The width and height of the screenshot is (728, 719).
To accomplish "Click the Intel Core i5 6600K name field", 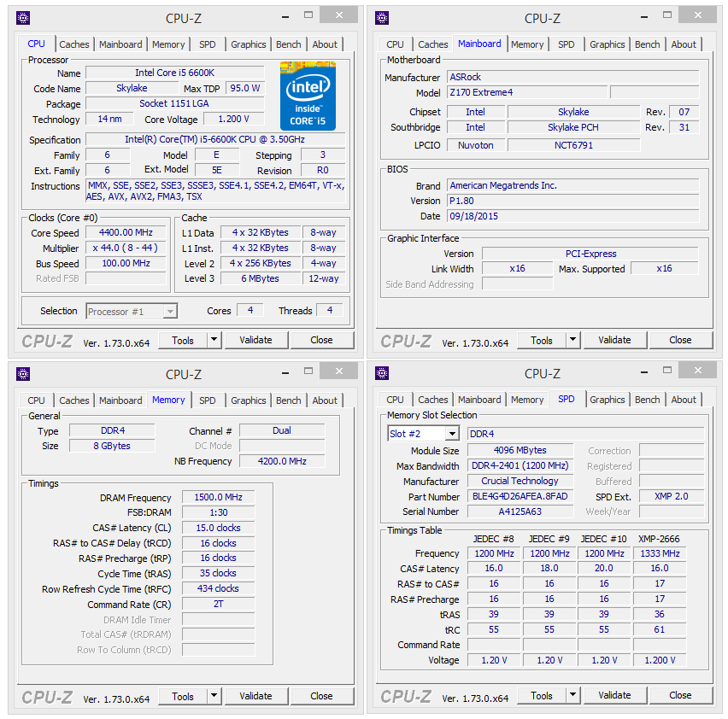I will (x=174, y=73).
